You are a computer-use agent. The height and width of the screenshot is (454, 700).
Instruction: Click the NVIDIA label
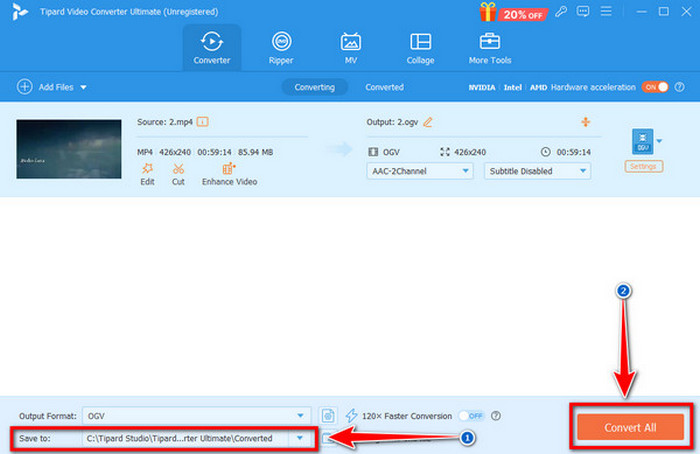(482, 87)
